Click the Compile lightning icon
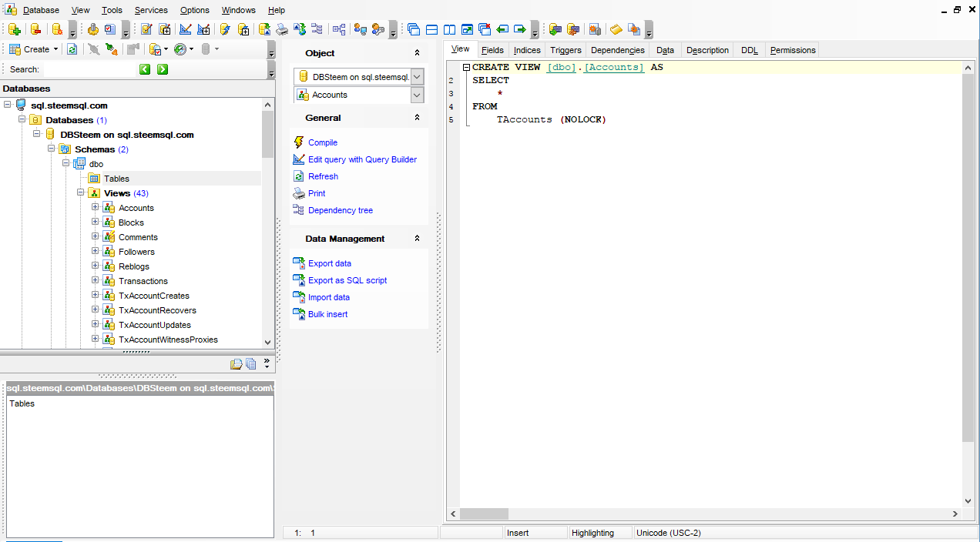 (299, 142)
